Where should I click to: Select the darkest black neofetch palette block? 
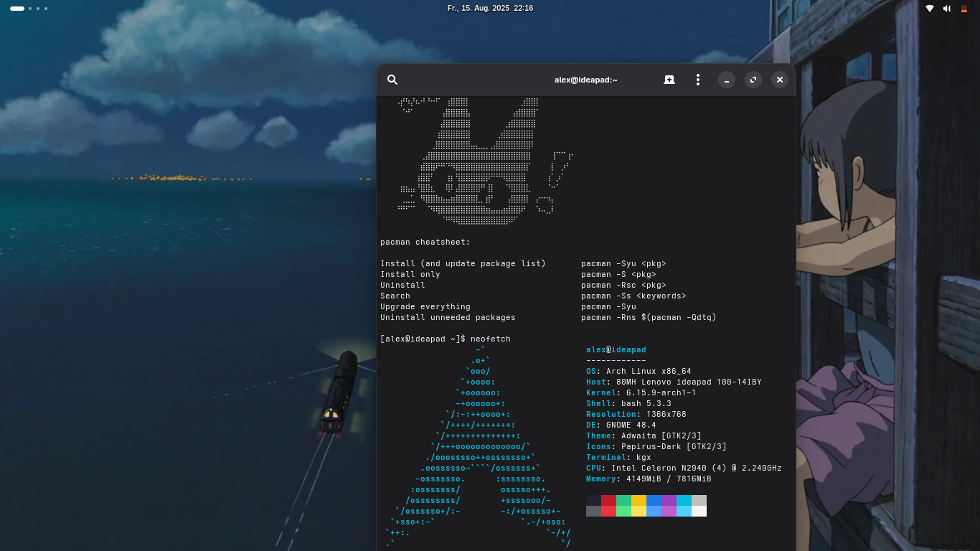tap(593, 500)
